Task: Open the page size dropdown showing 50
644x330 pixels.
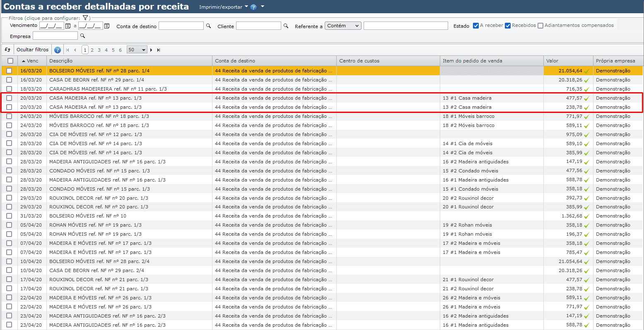Action: click(137, 50)
